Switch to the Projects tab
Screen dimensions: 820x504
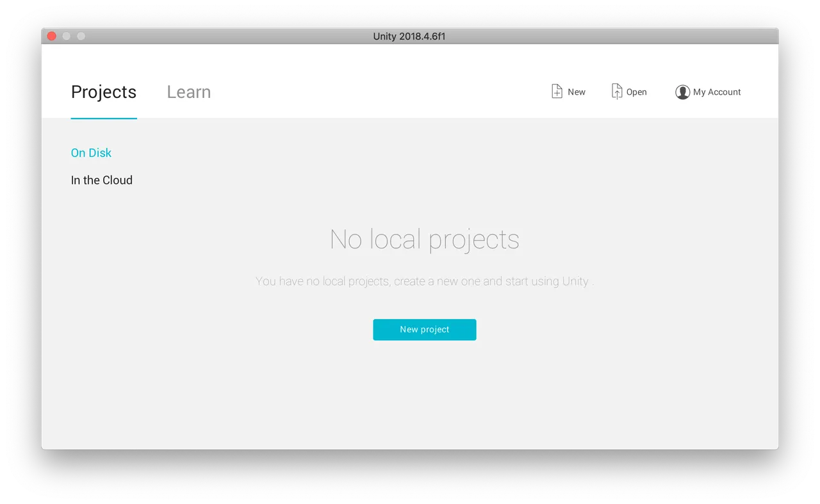tap(104, 92)
